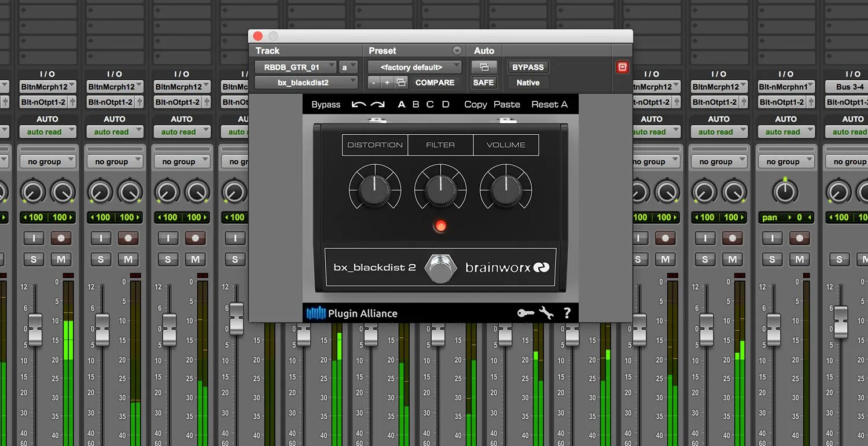Switch to settings slot C
Screen dimensions: 868x446
point(430,105)
